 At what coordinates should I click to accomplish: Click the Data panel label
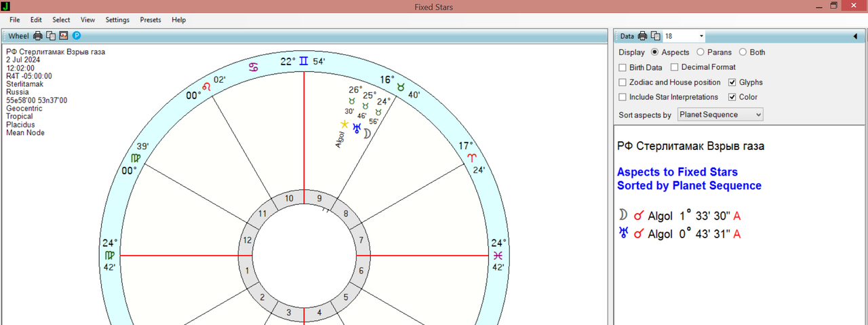point(627,36)
